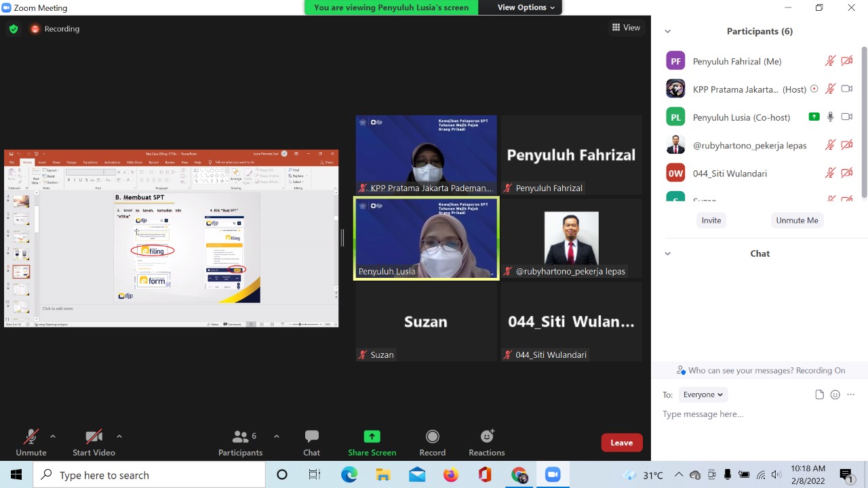
Task: Switch the gallery View layout
Action: pyautogui.click(x=626, y=28)
